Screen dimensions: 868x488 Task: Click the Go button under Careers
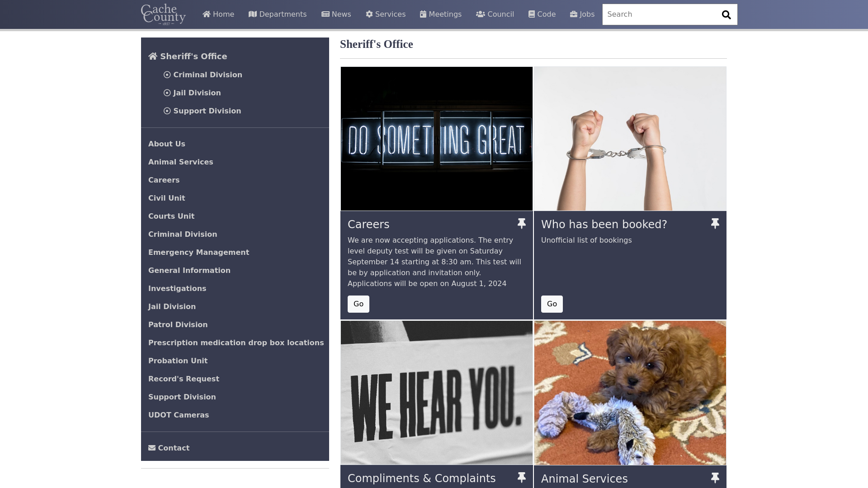coord(359,304)
